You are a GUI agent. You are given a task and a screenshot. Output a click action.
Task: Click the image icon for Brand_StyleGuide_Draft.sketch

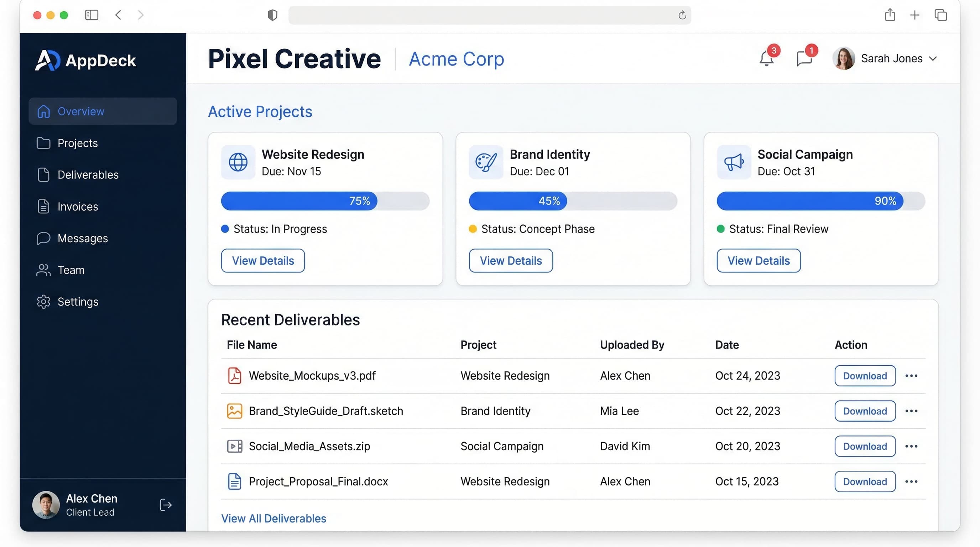point(234,411)
